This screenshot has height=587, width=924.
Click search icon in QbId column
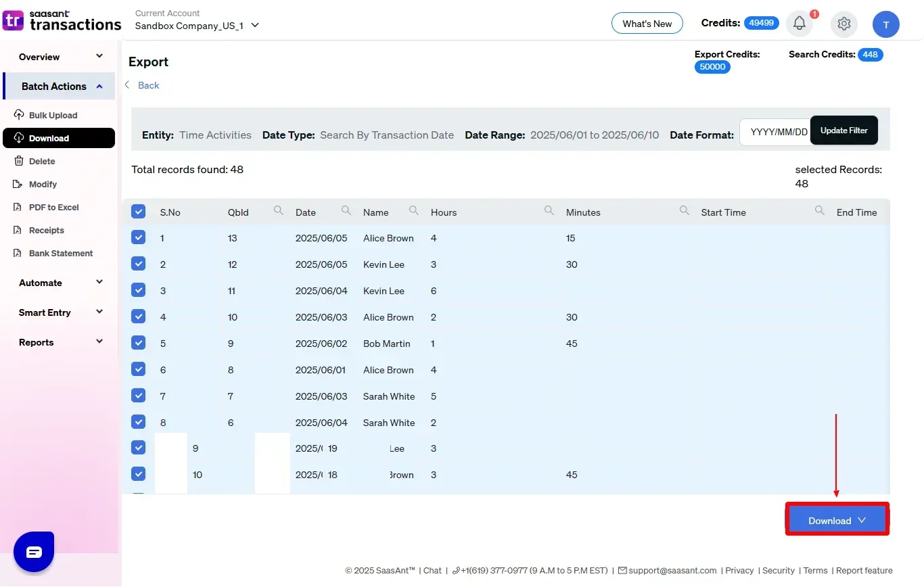[x=278, y=211]
